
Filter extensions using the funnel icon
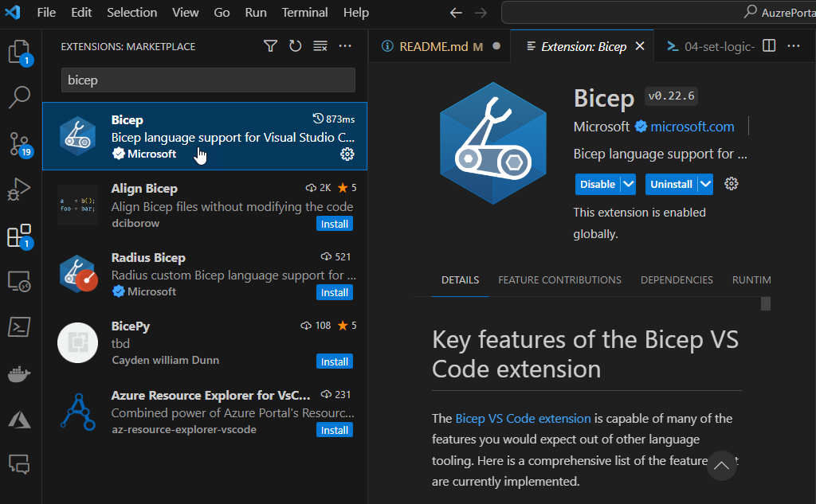pos(270,46)
